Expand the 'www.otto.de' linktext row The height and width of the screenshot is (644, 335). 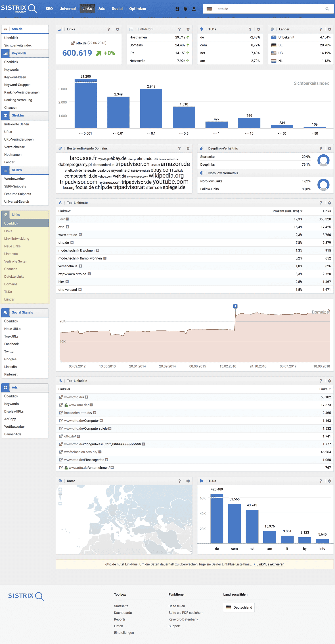(x=80, y=235)
